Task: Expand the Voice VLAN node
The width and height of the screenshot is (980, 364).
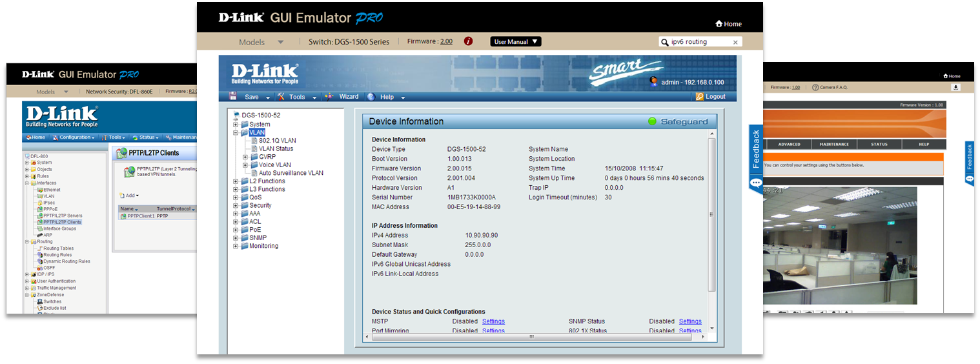Action: pyautogui.click(x=245, y=165)
